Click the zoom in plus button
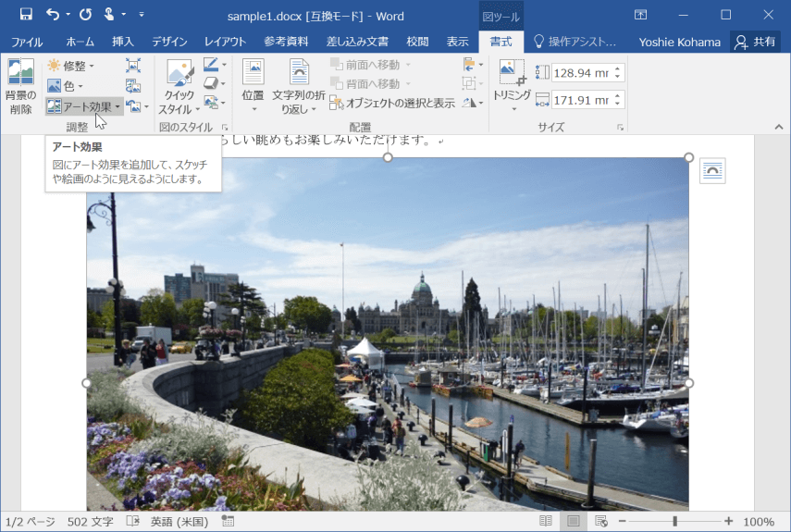The height and width of the screenshot is (532, 791). pos(728,522)
